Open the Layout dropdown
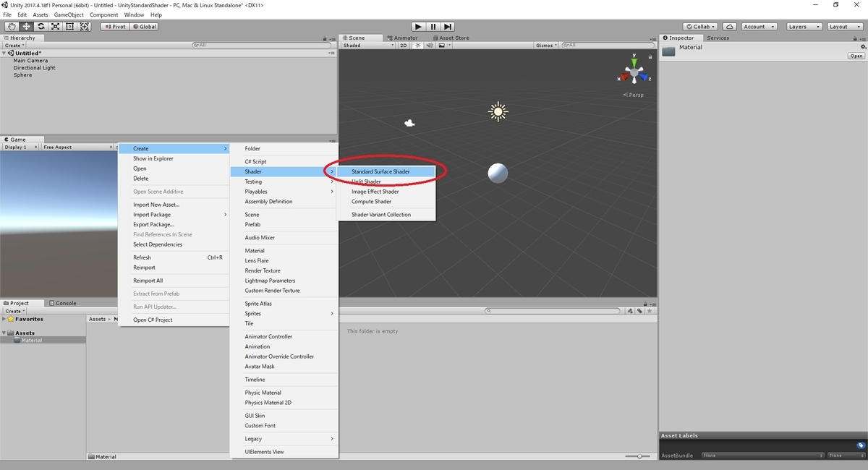Viewport: 868px width, 470px height. 843,27
